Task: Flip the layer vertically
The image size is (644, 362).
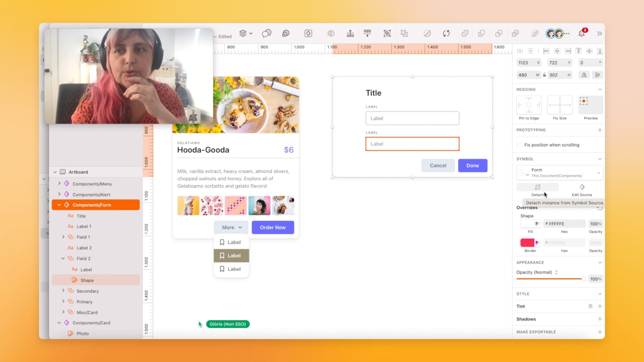Action: [597, 75]
